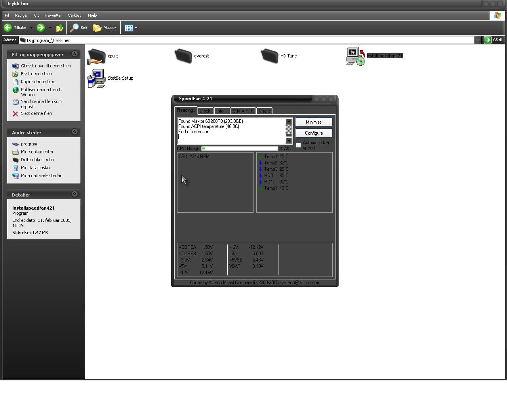Click Gå til green arrow button
Image resolution: width=507 pixels, height=420 pixels.
point(488,40)
